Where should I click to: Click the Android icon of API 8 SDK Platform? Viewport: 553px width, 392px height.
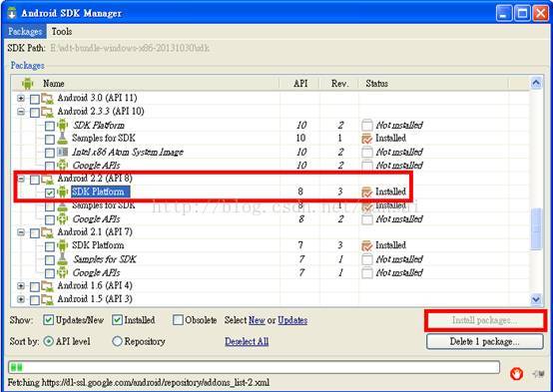click(62, 193)
